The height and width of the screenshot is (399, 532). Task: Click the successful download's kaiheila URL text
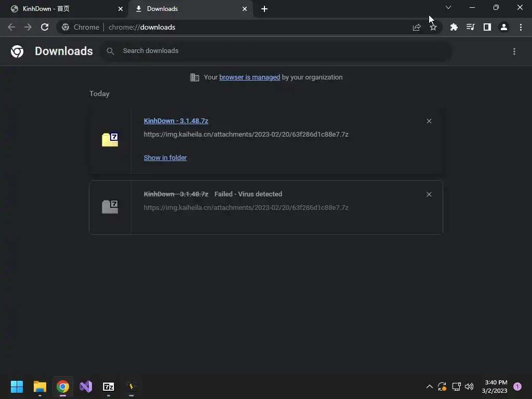[x=246, y=135]
